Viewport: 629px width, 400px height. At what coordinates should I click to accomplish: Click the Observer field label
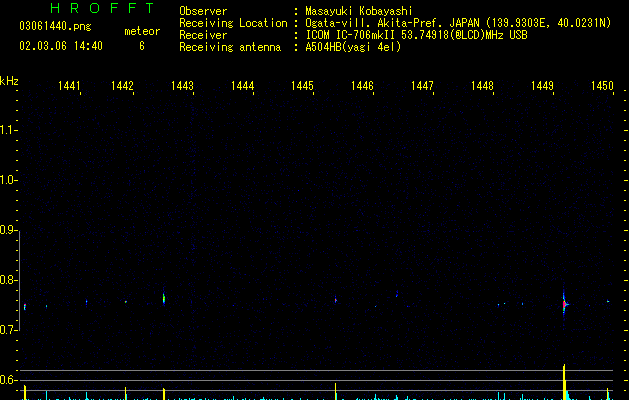pos(203,11)
